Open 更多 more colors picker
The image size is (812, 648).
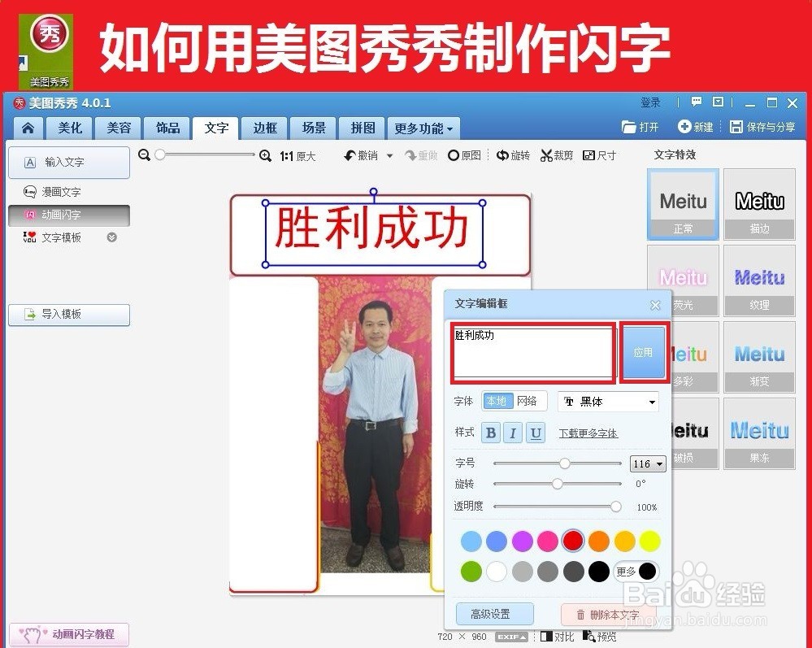coord(636,572)
